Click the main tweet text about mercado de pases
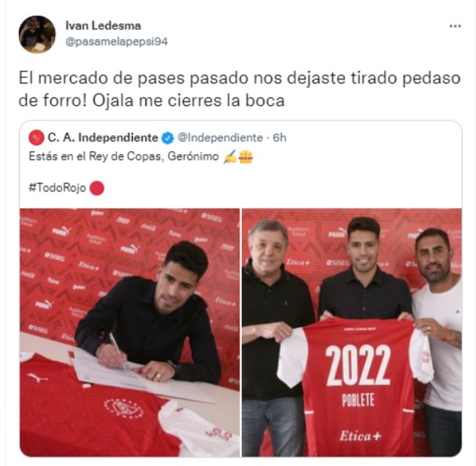The image size is (476, 466). point(240,90)
